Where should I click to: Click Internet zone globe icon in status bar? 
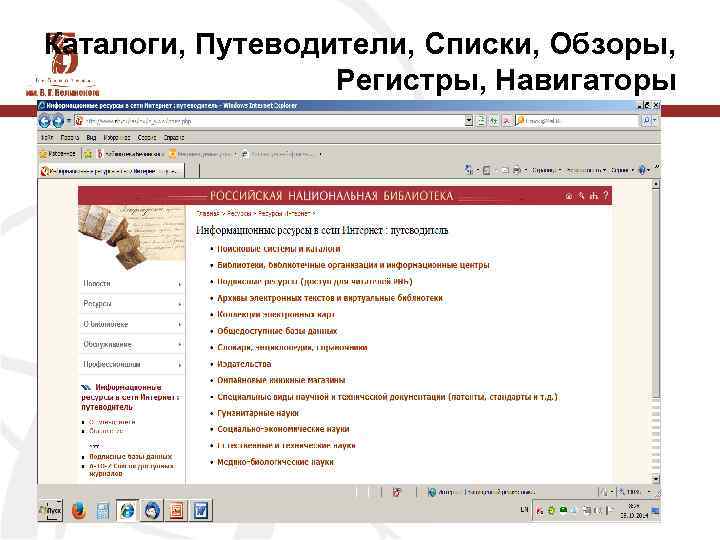tap(432, 492)
